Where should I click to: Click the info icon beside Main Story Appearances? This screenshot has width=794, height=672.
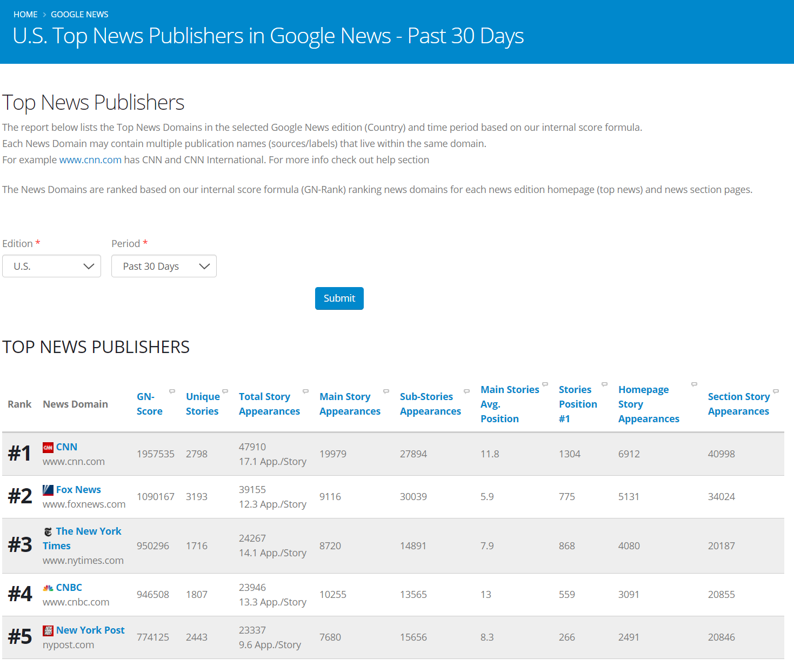click(x=386, y=391)
